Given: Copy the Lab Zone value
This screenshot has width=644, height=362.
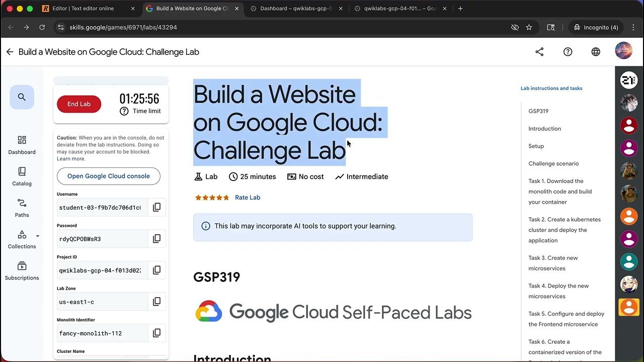Looking at the screenshot, I should point(156,302).
